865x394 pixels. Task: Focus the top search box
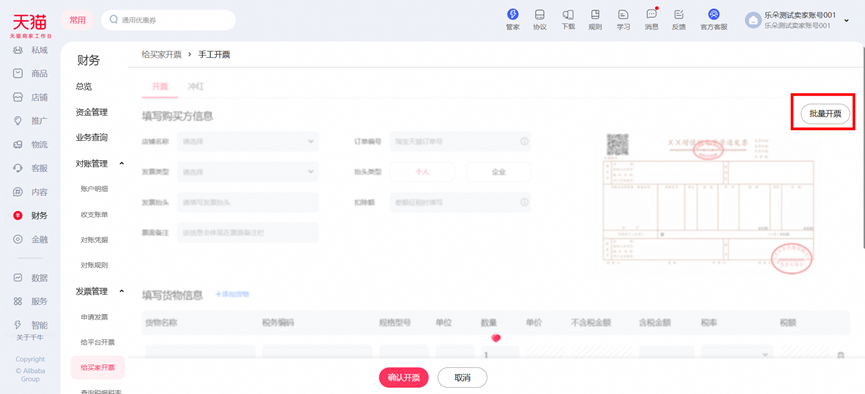168,20
